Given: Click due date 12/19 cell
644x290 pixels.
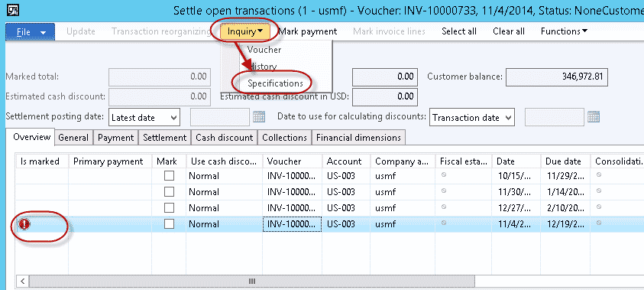Looking at the screenshot, I should point(566,224).
